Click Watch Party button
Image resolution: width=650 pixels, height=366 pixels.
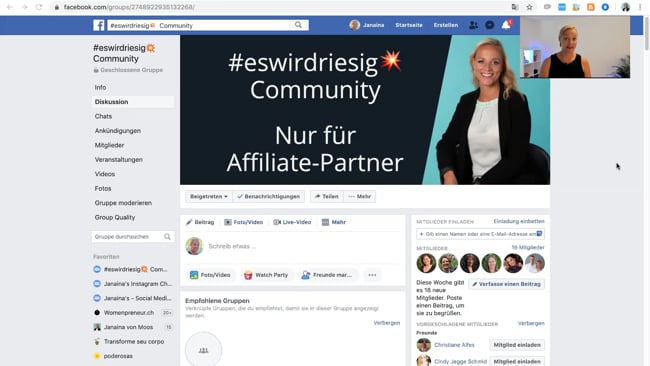click(x=266, y=275)
